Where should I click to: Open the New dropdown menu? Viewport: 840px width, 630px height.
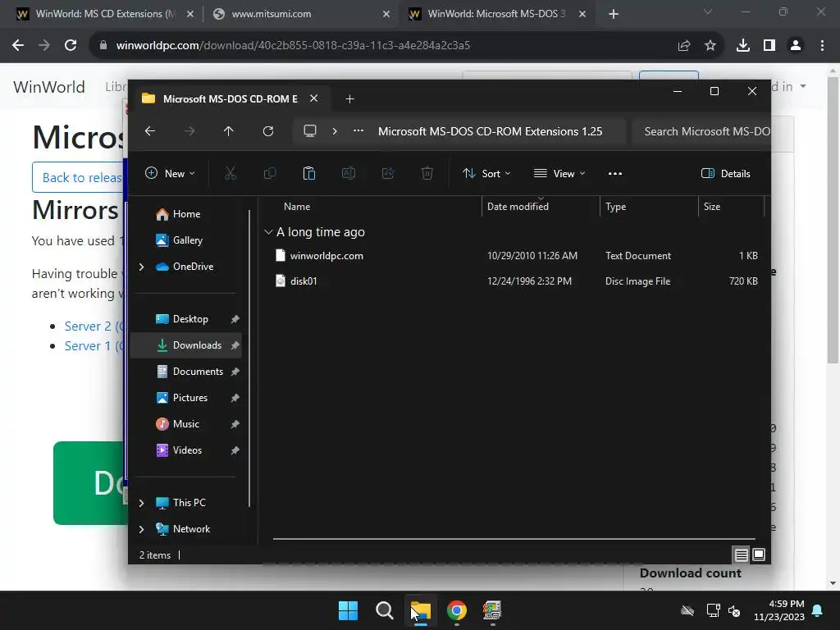(x=170, y=174)
